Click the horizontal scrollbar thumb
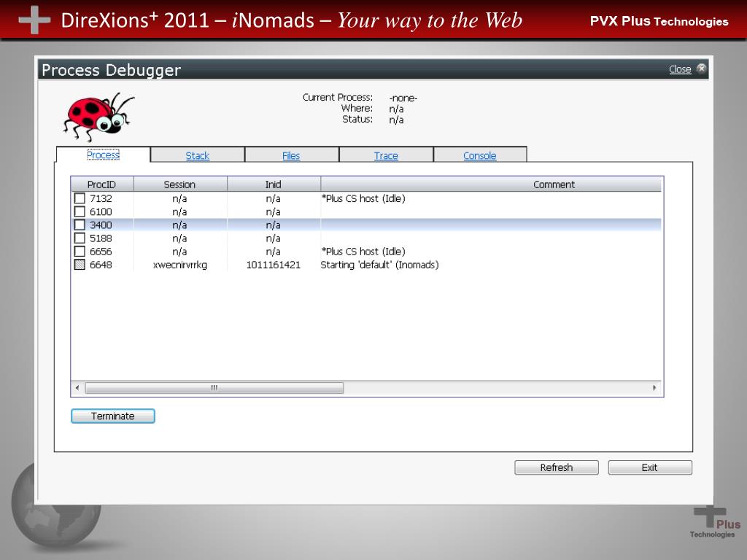The width and height of the screenshot is (747, 560). (214, 388)
